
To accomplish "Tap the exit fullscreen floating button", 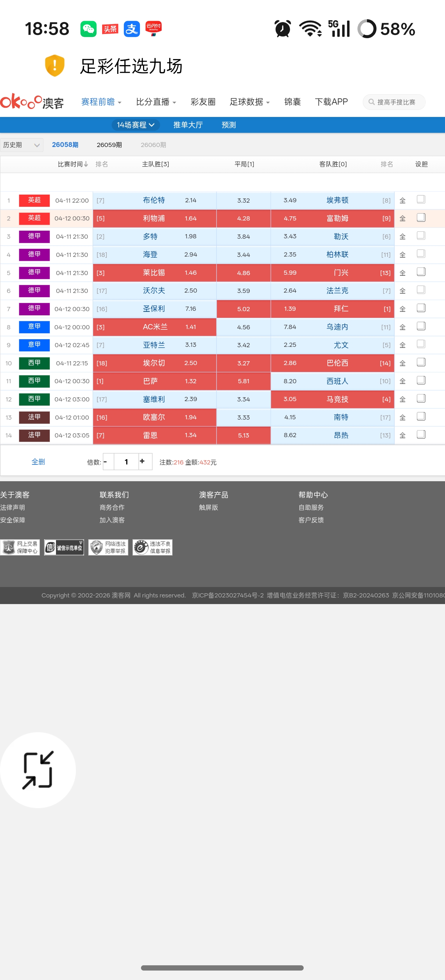I will point(38,770).
